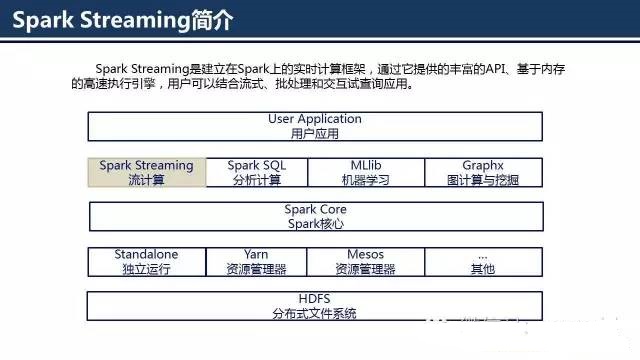
Task: Click the 流计算 label text
Action: coord(146,180)
